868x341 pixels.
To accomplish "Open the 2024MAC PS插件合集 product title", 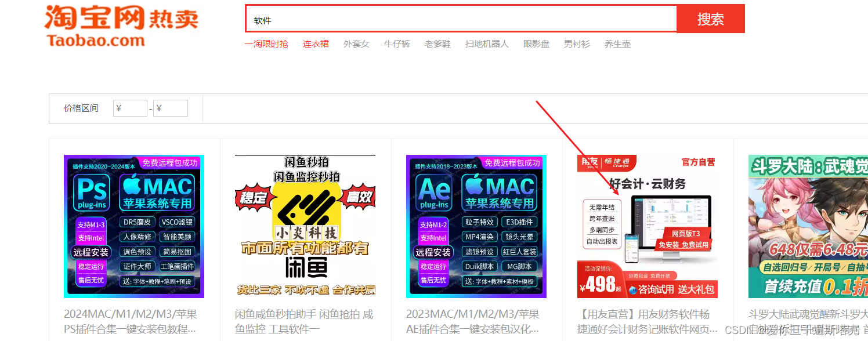I will pyautogui.click(x=131, y=322).
